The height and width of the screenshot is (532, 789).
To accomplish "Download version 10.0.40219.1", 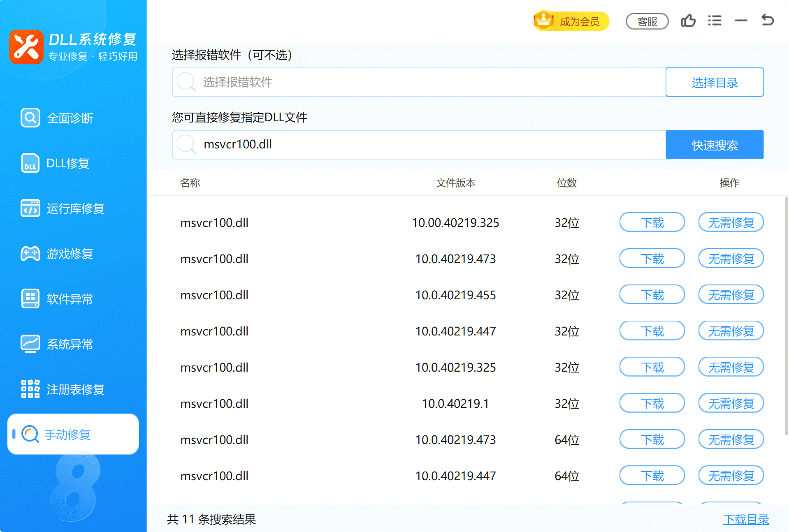I will (x=652, y=403).
